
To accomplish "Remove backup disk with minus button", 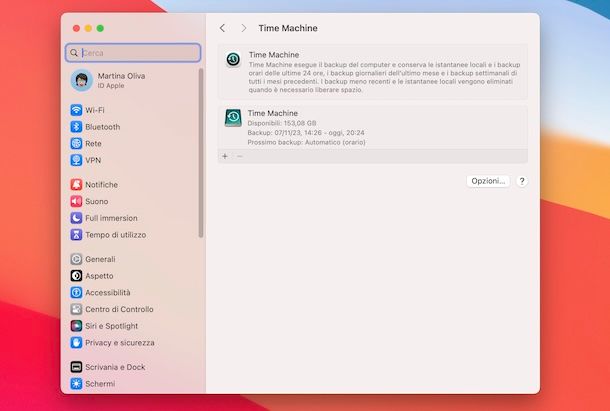I will click(240, 156).
